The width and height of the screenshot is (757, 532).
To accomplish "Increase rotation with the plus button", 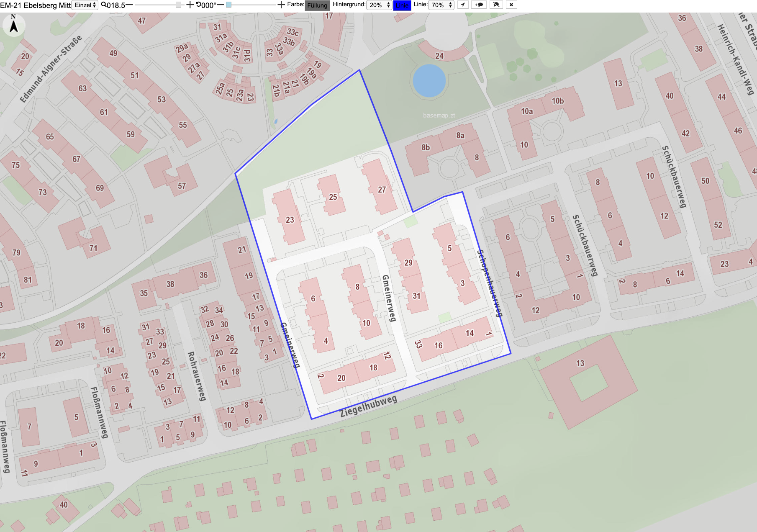I will 281,5.
